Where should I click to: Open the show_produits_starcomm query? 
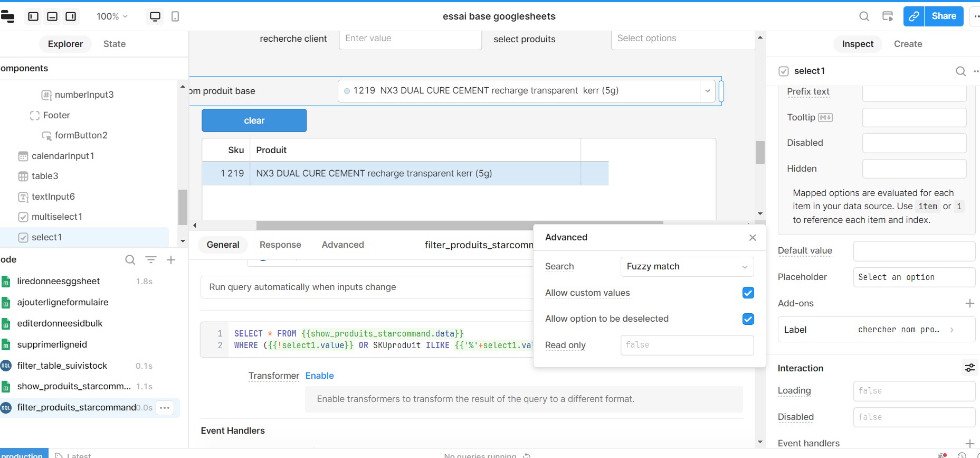coord(74,386)
